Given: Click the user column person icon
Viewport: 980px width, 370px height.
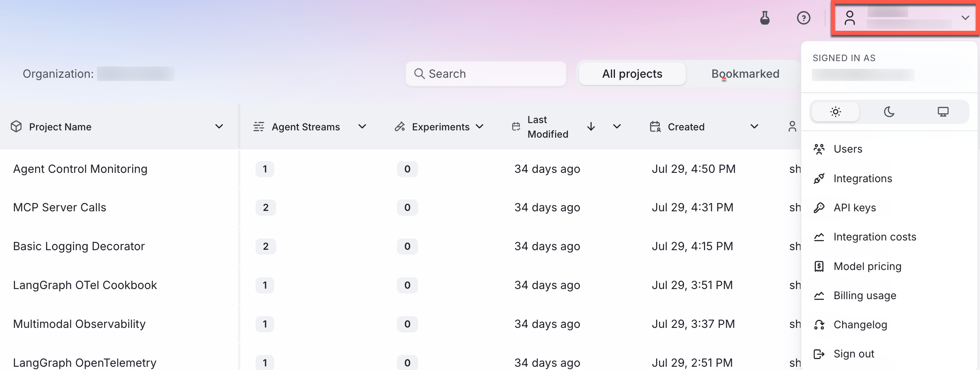Looking at the screenshot, I should point(792,127).
